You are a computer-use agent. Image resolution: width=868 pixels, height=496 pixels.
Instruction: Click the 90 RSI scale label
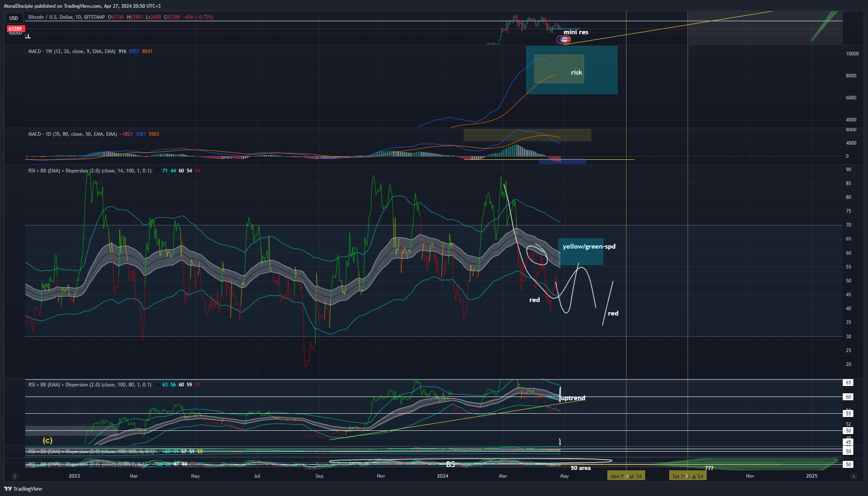pyautogui.click(x=848, y=170)
